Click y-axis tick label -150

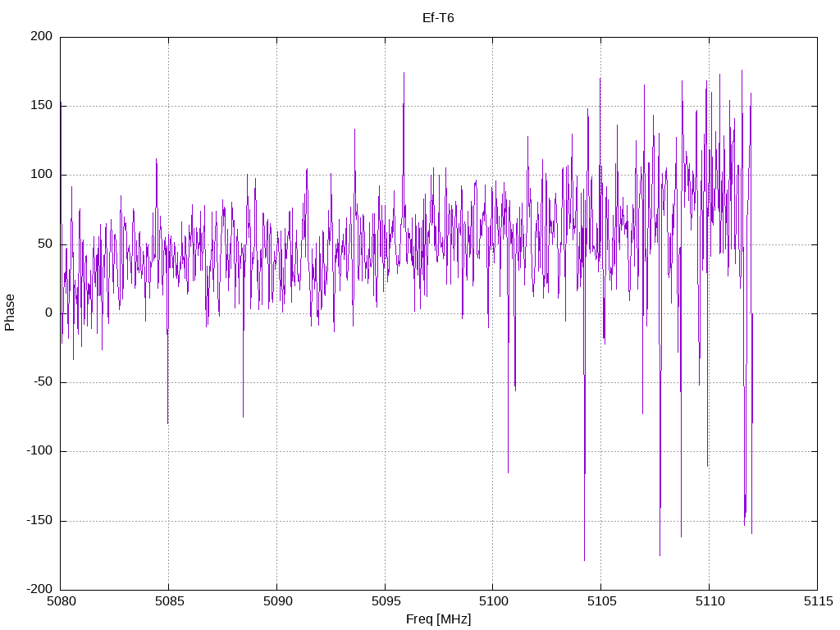[39, 520]
